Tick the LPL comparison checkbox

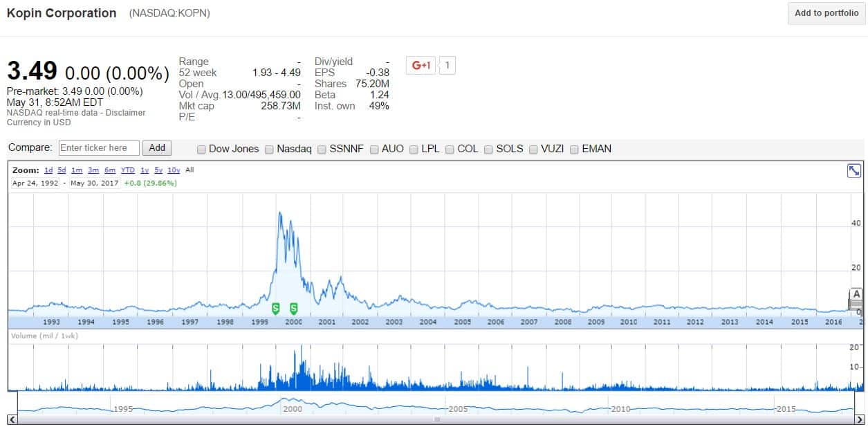coord(414,149)
